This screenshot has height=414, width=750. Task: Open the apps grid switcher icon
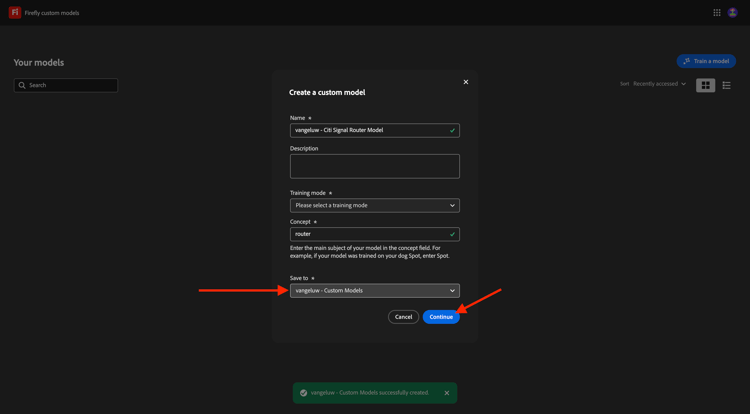click(717, 13)
